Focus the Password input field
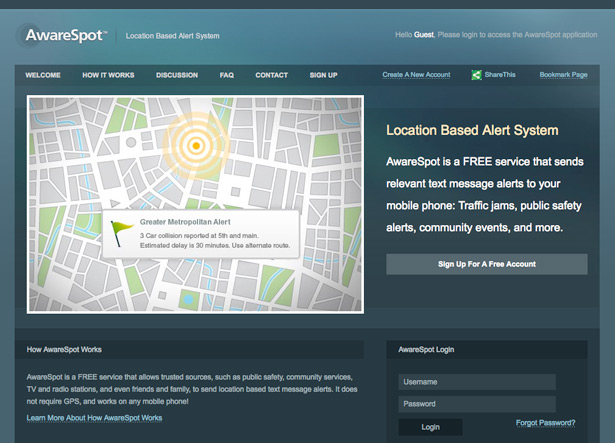The image size is (615, 443). pos(477,404)
